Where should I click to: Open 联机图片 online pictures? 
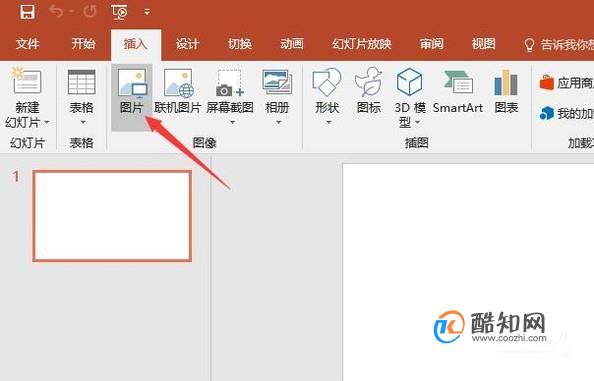pos(177,91)
